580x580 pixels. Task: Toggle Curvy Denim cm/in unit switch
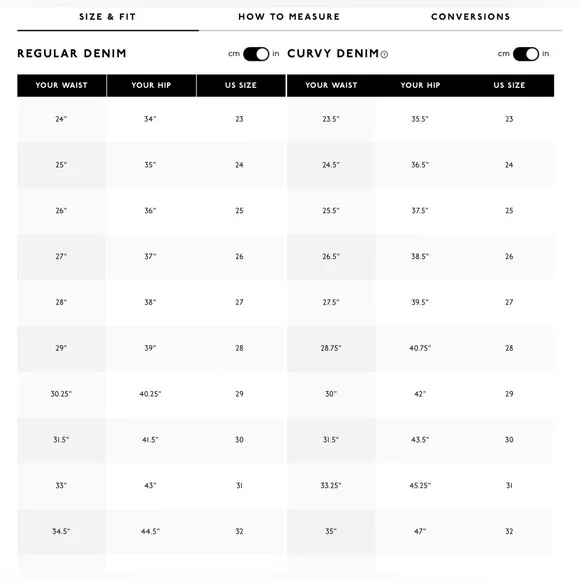(526, 54)
